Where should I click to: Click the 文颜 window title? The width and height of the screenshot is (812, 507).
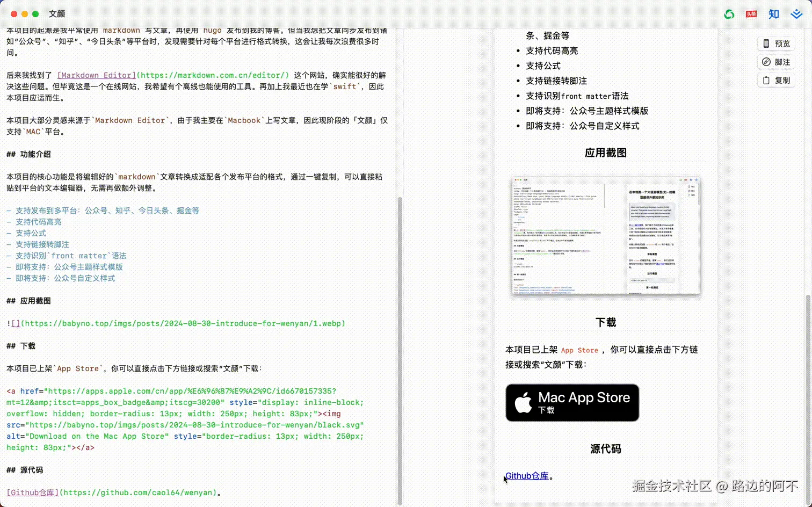(x=57, y=14)
